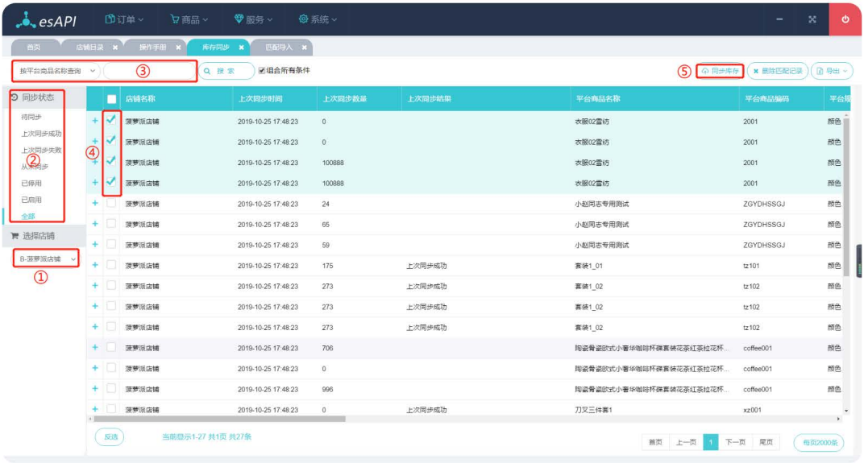The width and height of the screenshot is (868, 463).
Task: Click the fullscreen expand icon in header
Action: coord(812,19)
